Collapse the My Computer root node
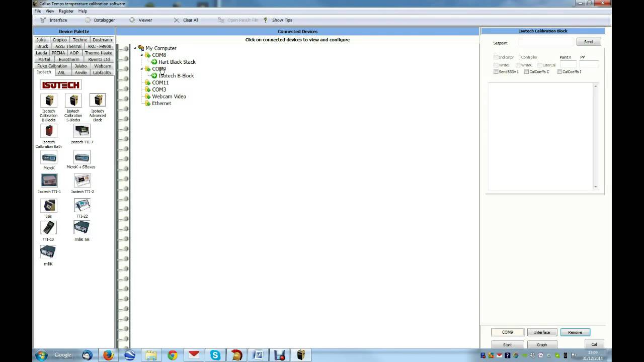The image size is (644, 362). [x=135, y=48]
